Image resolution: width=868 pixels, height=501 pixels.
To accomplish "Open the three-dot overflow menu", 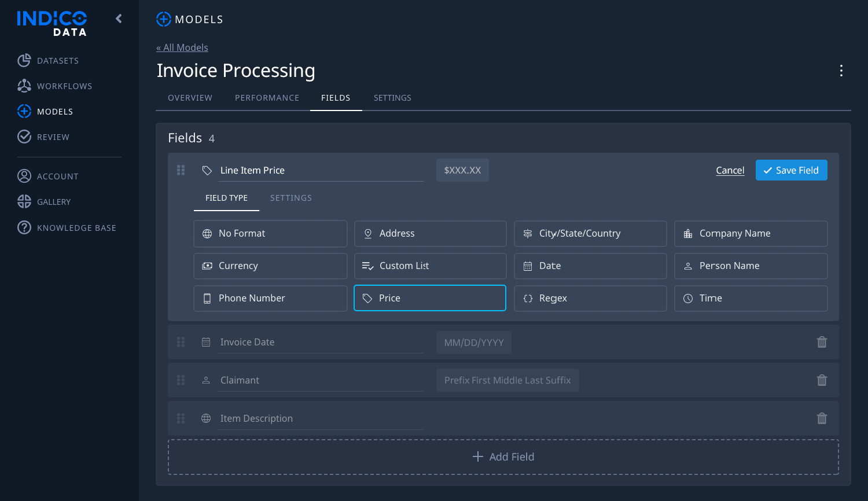I will click(x=841, y=71).
